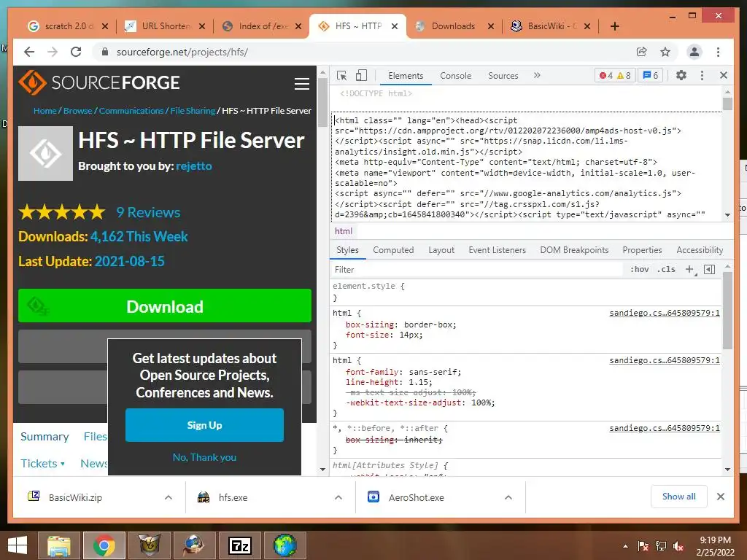Click the share page icon

[x=642, y=52]
